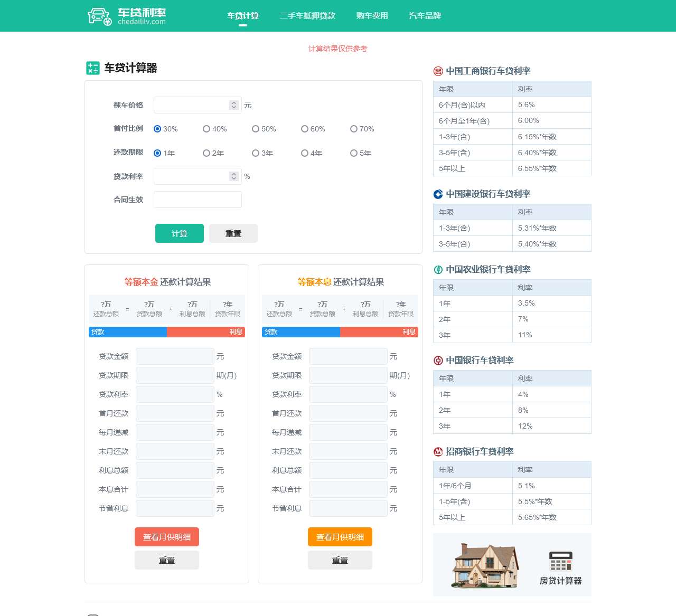Click the 裸车价格 spinner arrows
The image size is (676, 616).
[x=234, y=105]
